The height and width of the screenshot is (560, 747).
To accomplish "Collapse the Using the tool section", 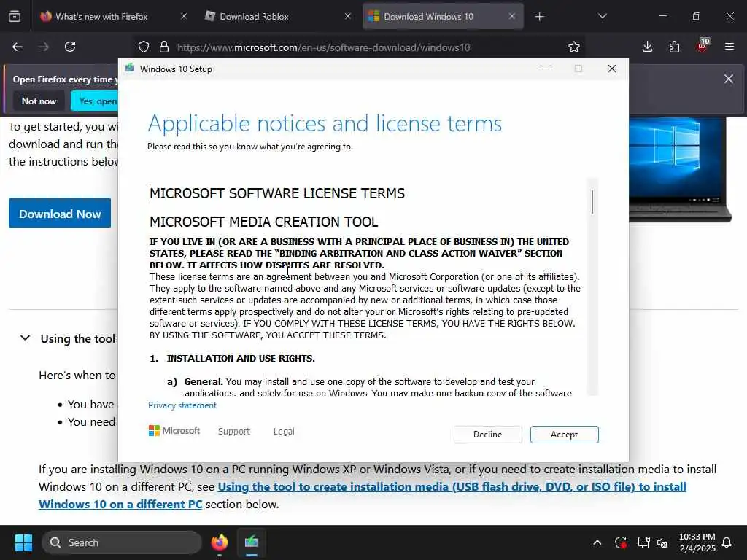I will point(26,338).
